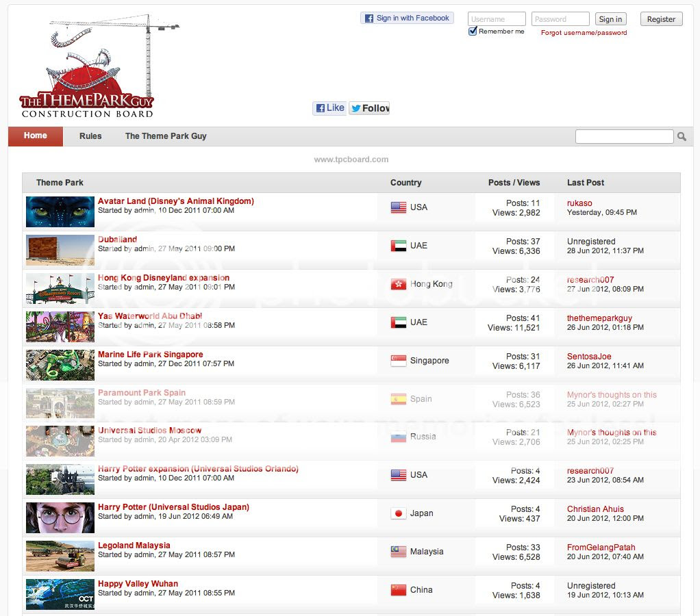This screenshot has height=616, width=700.
Task: Click the Theme Park Guy logo
Action: tap(99, 66)
